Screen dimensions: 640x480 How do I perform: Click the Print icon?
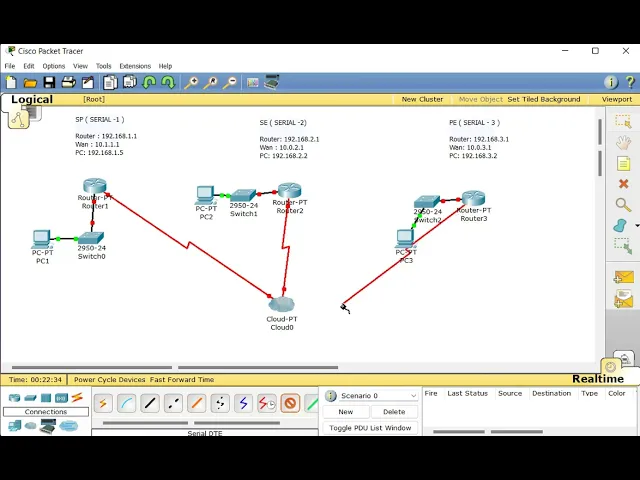[68, 82]
